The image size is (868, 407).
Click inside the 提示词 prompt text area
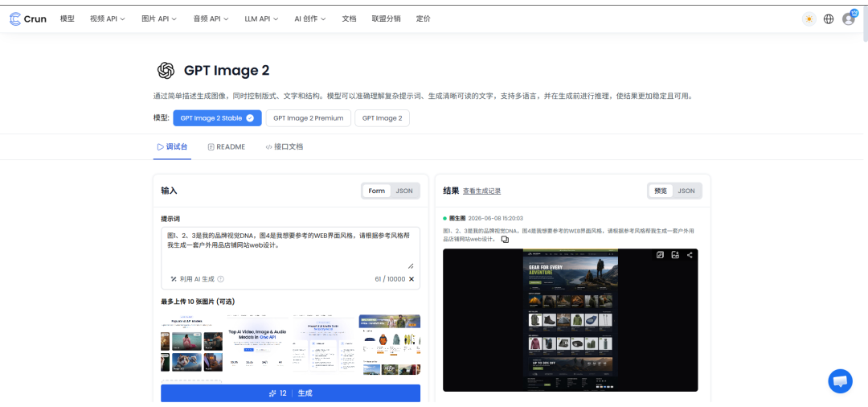click(x=291, y=248)
